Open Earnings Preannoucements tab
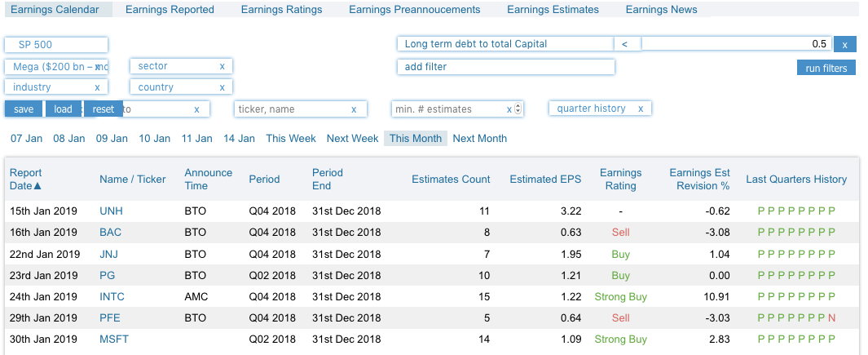Image resolution: width=868 pixels, height=355 pixels. [x=415, y=10]
